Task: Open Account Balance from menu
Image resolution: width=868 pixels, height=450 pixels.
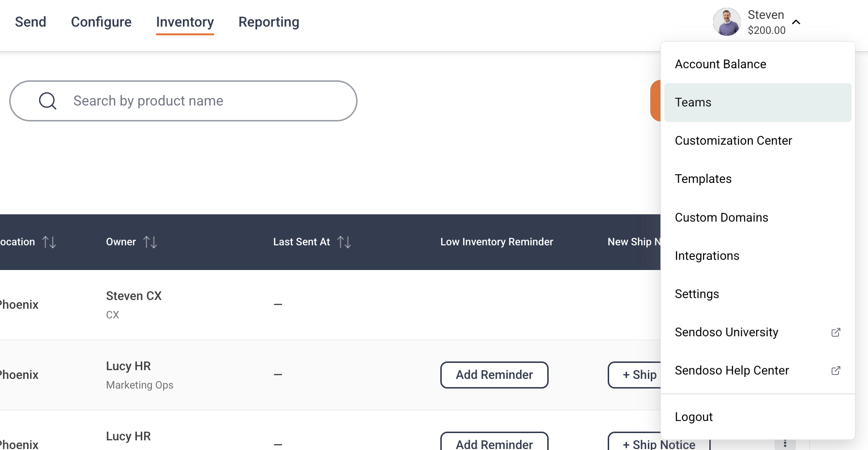Action: tap(758, 64)
